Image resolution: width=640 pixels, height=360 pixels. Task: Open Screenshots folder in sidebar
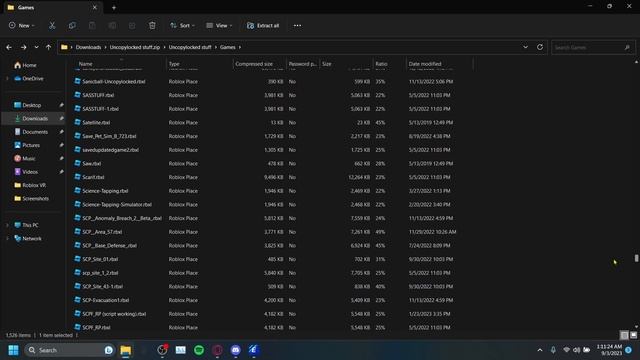point(32,198)
